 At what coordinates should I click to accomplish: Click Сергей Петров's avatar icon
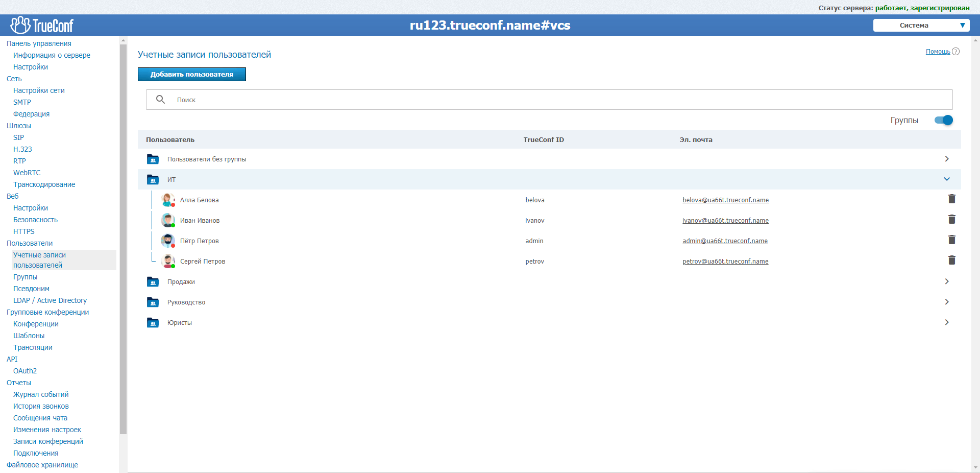[x=168, y=261]
